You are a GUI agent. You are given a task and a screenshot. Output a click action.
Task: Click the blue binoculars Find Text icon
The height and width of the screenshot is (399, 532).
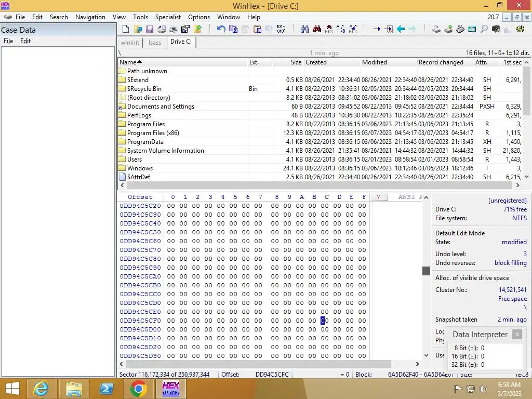(x=304, y=29)
